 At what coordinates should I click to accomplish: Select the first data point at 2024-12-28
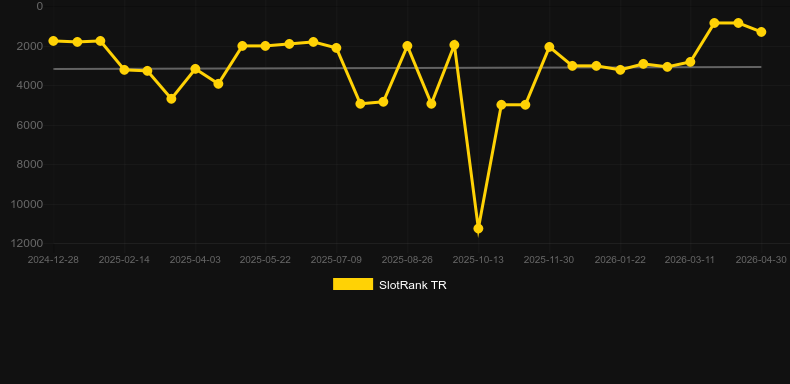[x=53, y=41]
